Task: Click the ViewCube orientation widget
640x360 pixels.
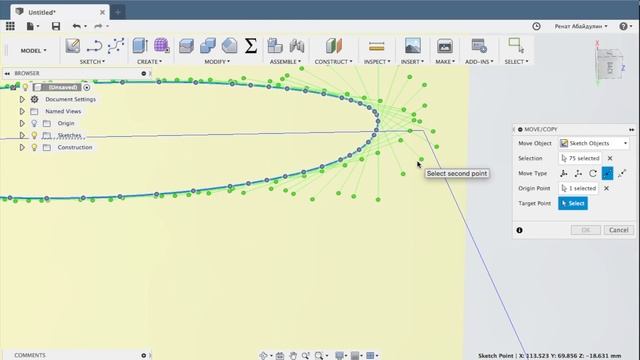Action: coord(609,63)
